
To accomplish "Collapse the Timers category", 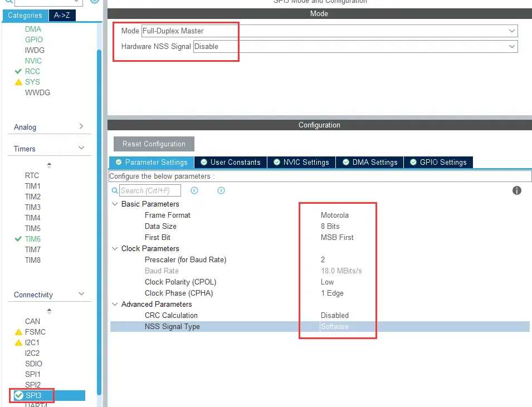I will (81, 148).
